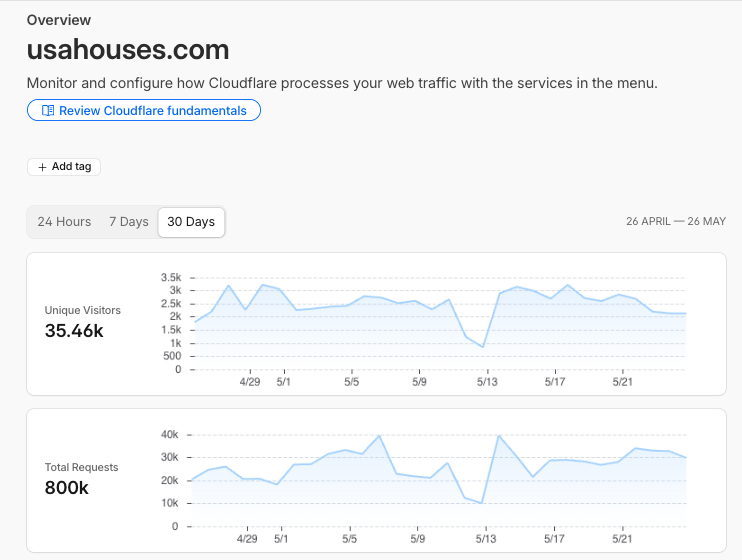Click the 26 APRIL — 26 MAY date range

(676, 222)
